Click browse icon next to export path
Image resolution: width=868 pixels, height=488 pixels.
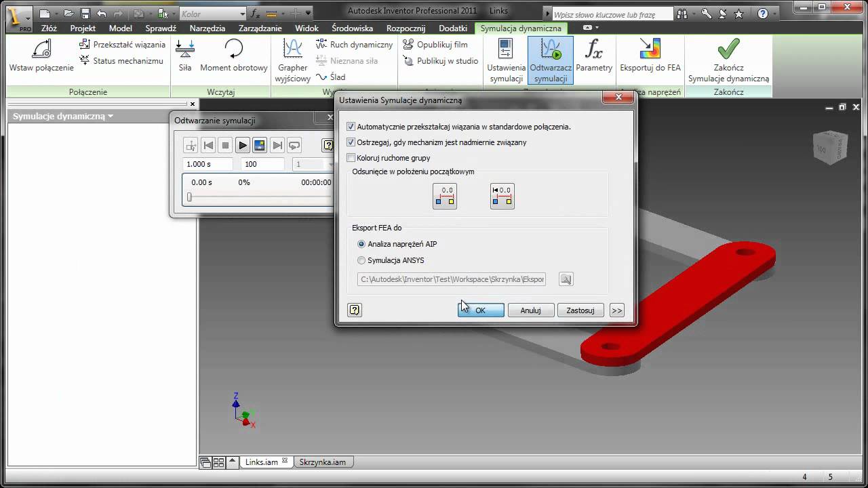[566, 279]
